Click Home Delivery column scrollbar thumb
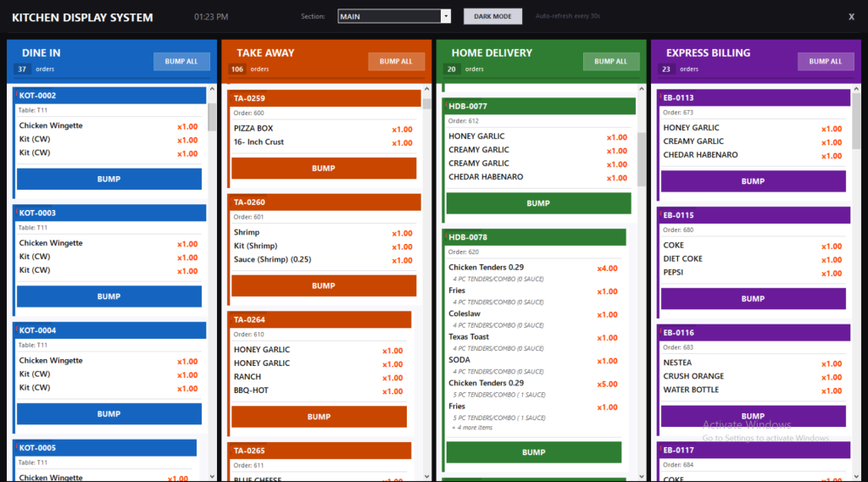Viewport: 868px width, 482px height. tap(642, 159)
